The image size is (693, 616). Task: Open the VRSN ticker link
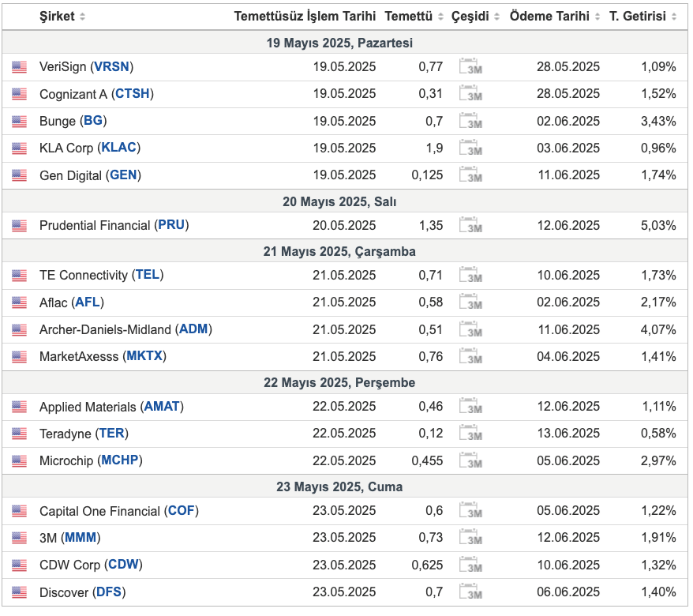[112, 67]
